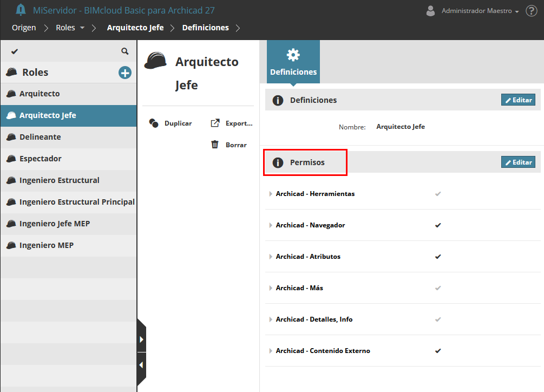Click the helmet icon beside Delineante
The image size is (544, 392).
pos(11,137)
